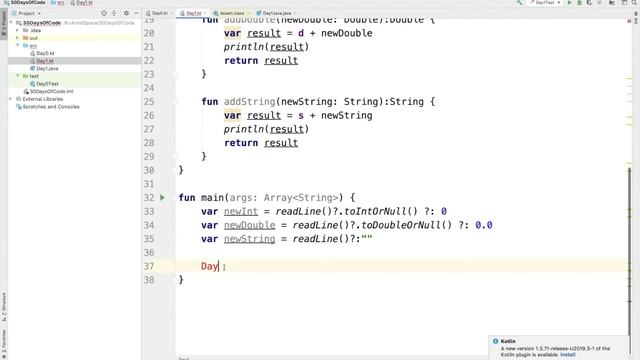Click the src breadcrumb in navigation bar

58,2
